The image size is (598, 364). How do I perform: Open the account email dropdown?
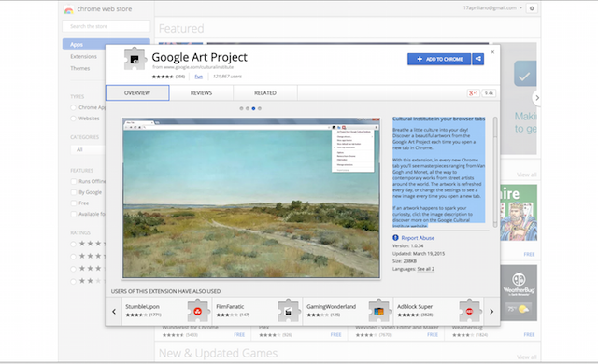492,8
